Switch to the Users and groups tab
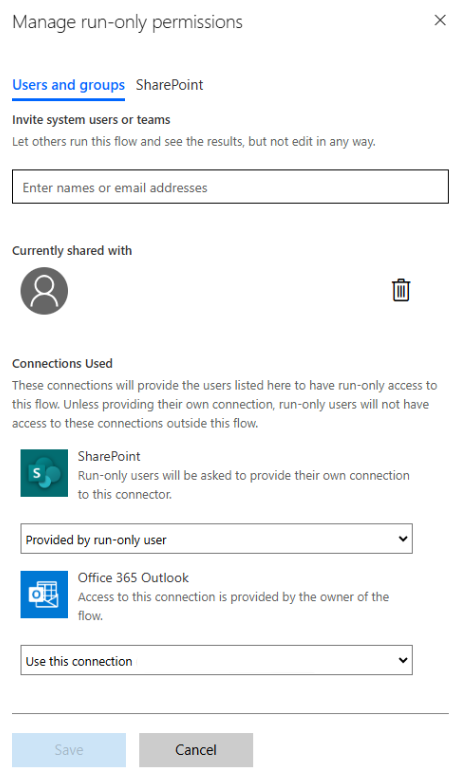459x774 pixels. coord(69,85)
